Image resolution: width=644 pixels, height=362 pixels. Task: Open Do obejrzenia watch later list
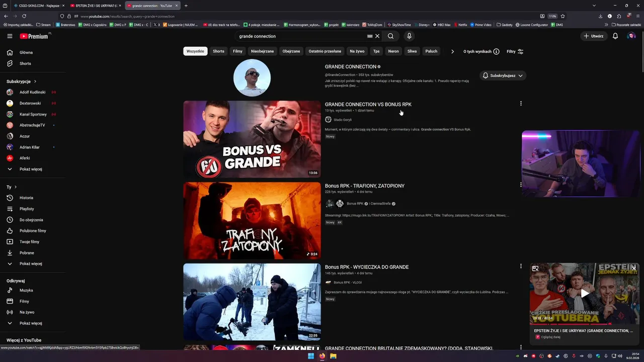33,220
